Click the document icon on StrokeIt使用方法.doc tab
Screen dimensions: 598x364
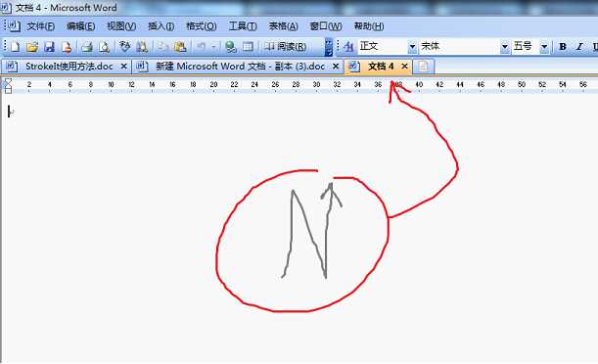(x=12, y=67)
